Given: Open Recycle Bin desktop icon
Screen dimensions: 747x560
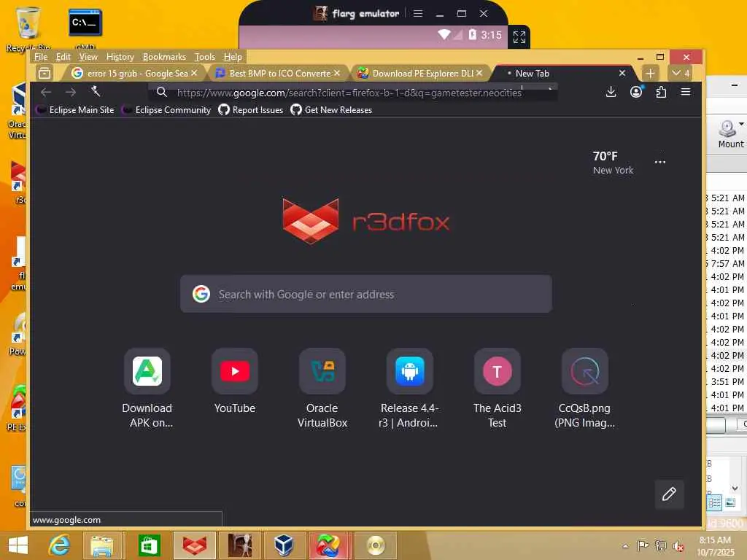Looking at the screenshot, I should 28,28.
